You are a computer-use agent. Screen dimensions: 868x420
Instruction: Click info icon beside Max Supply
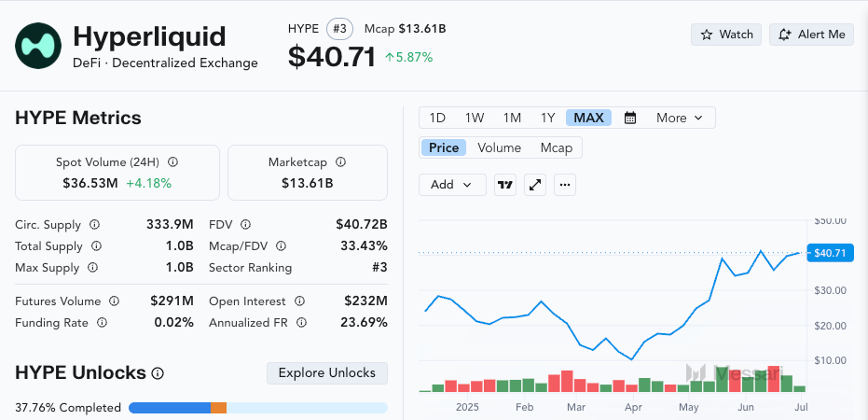pyautogui.click(x=93, y=268)
